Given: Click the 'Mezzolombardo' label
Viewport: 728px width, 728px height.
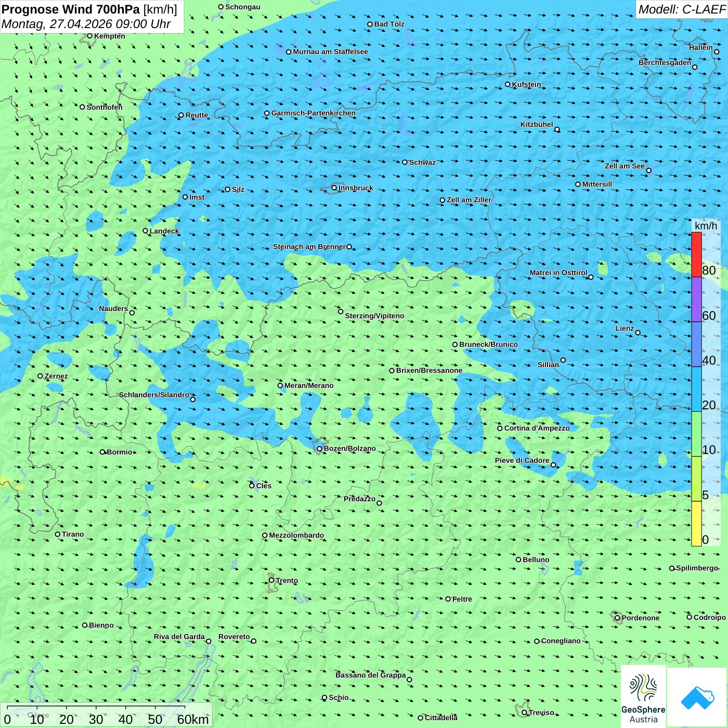Looking at the screenshot, I should [x=296, y=535].
